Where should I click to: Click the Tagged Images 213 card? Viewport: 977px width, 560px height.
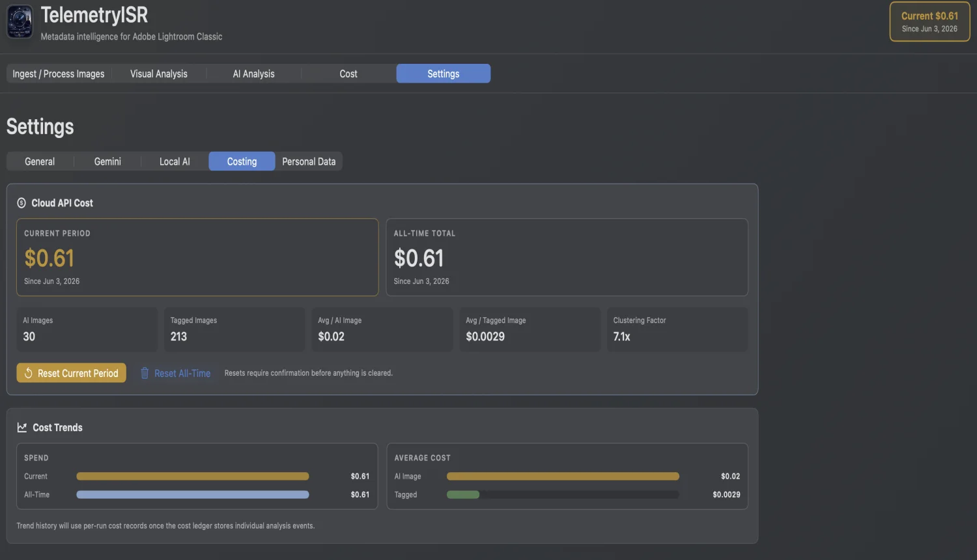234,329
